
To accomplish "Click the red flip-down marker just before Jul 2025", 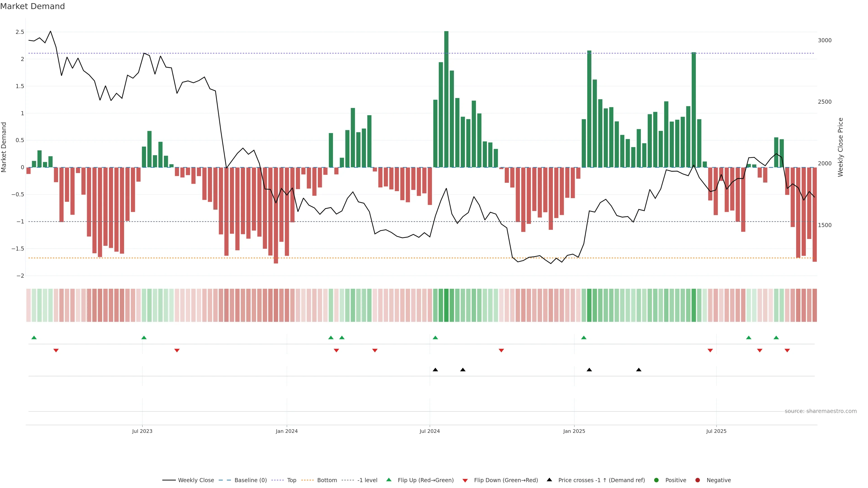I will [x=710, y=351].
